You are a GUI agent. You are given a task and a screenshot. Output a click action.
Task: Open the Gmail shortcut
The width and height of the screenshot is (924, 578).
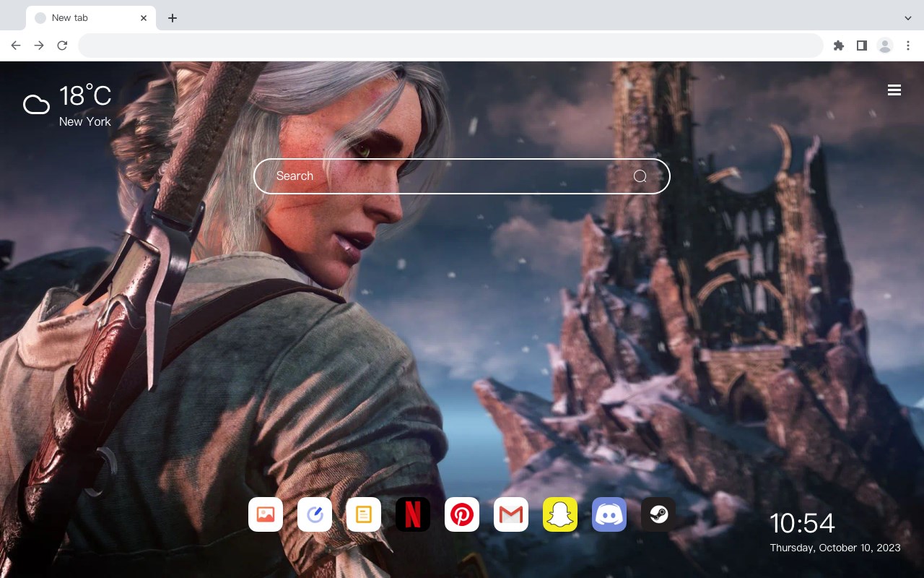tap(511, 514)
